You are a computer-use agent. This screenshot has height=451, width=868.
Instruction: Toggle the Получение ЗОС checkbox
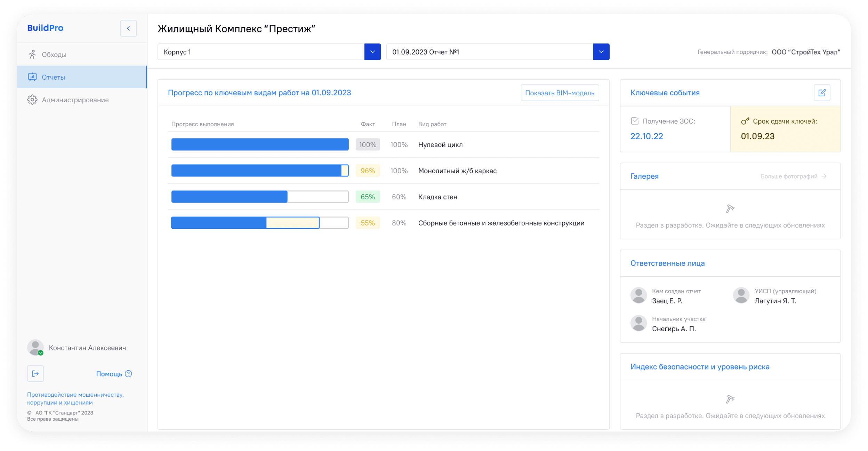click(x=635, y=121)
